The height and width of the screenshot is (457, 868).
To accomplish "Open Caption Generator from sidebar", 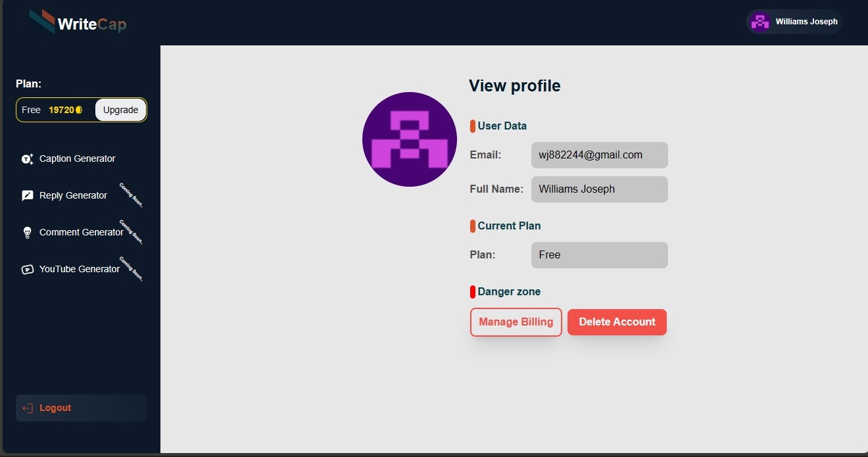I will [x=82, y=158].
